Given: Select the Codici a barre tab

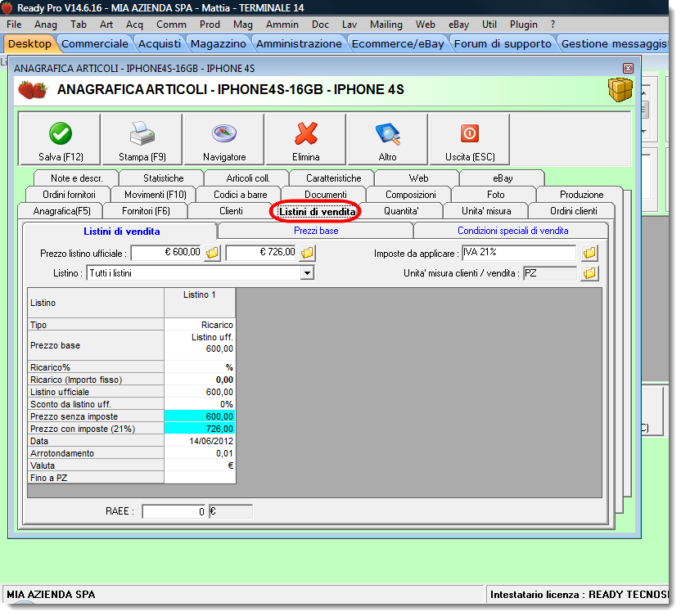Looking at the screenshot, I should (x=240, y=195).
